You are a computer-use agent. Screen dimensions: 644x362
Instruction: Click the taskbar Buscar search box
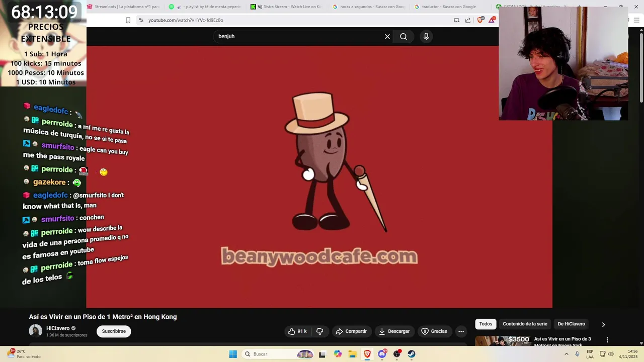(278, 354)
